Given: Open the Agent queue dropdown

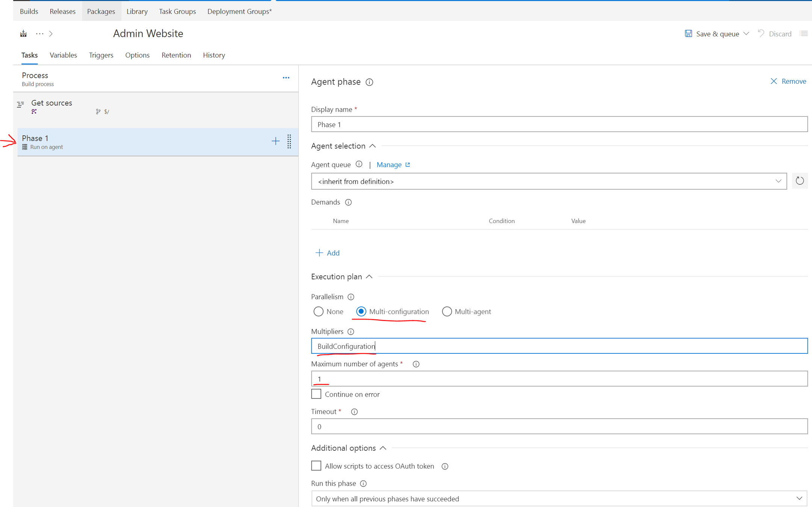Looking at the screenshot, I should click(x=549, y=181).
